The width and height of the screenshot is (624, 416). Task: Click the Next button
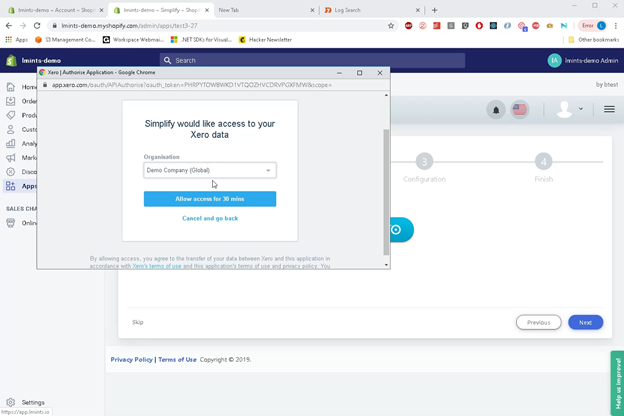[585, 322]
